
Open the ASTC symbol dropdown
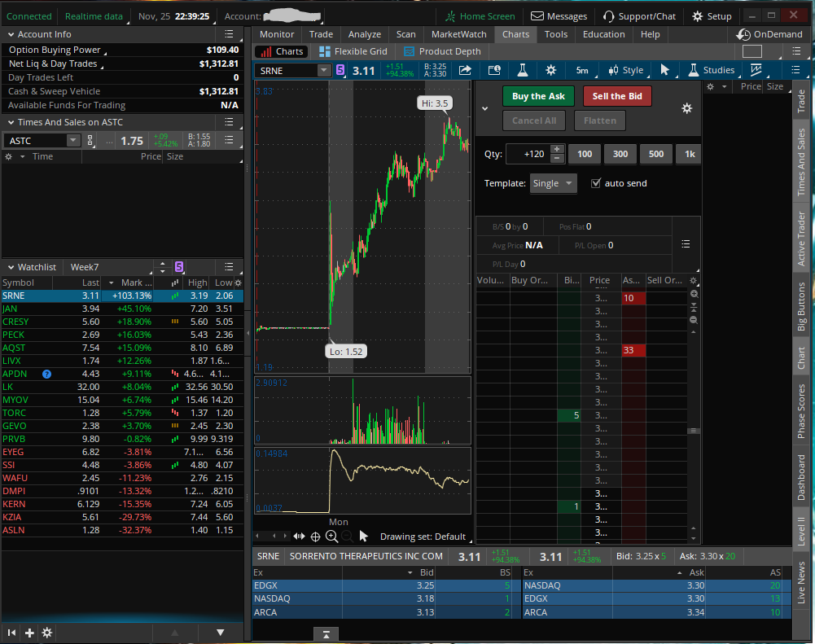coord(72,140)
